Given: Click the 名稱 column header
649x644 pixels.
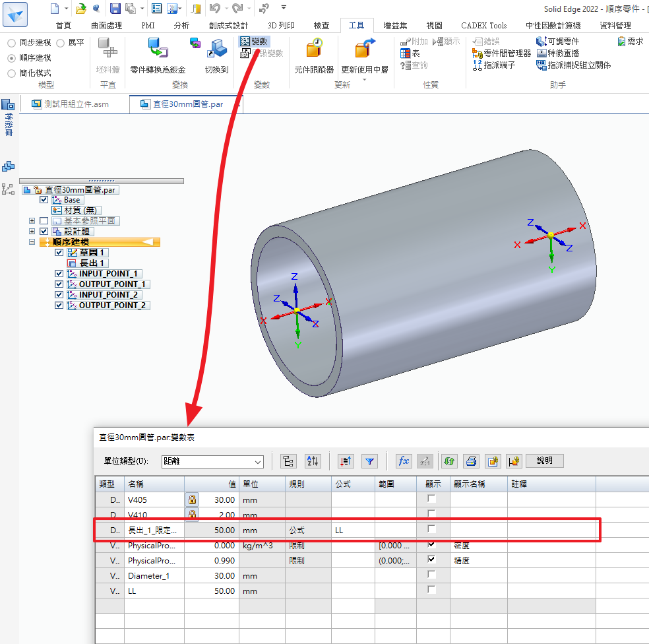Looking at the screenshot, I should pos(154,484).
